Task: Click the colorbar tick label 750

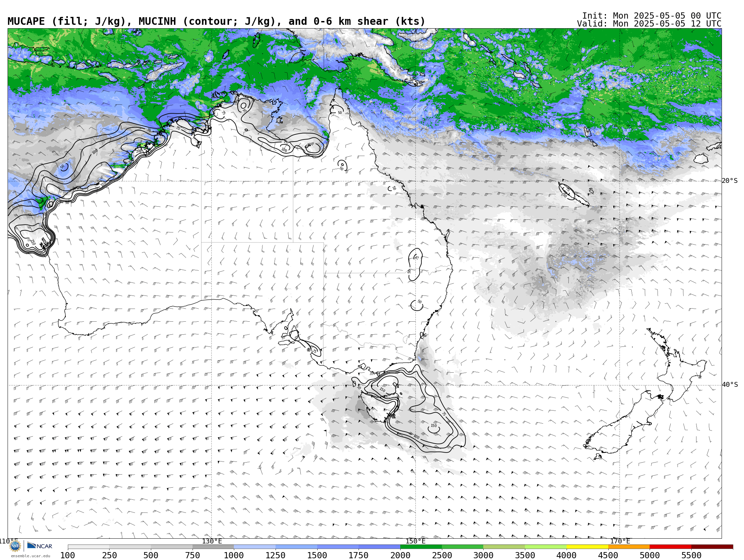Action: (193, 556)
